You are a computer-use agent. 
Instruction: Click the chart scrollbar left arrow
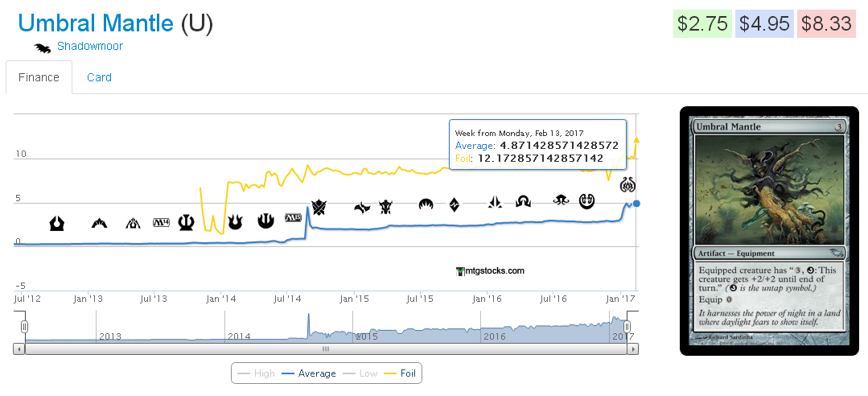click(x=19, y=349)
